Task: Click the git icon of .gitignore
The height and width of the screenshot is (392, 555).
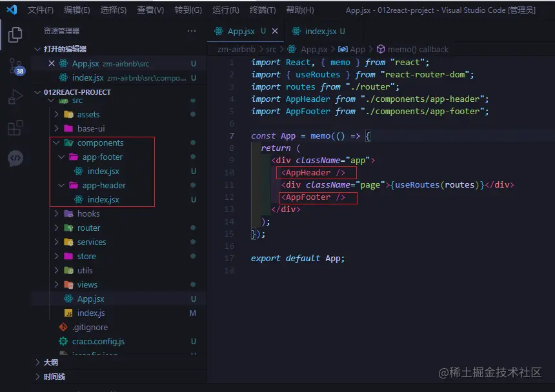Action: coord(63,327)
